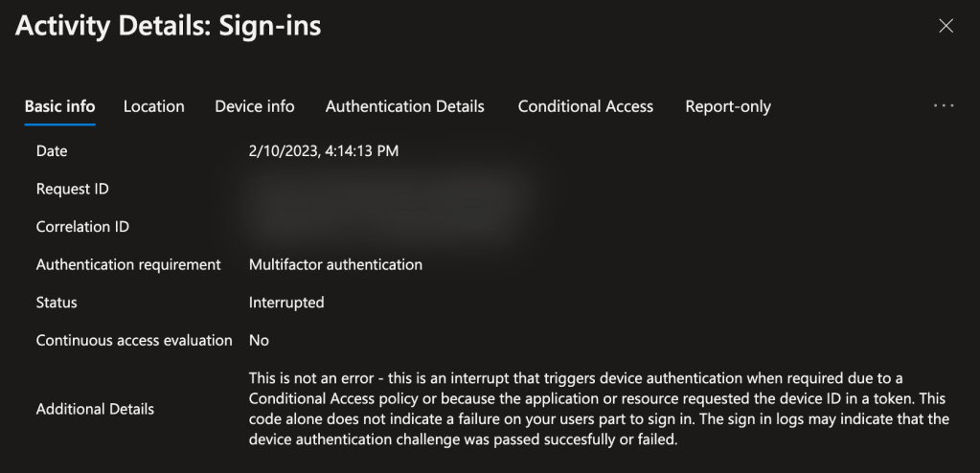The height and width of the screenshot is (473, 980).
Task: Switch to the Location tab
Action: [153, 106]
